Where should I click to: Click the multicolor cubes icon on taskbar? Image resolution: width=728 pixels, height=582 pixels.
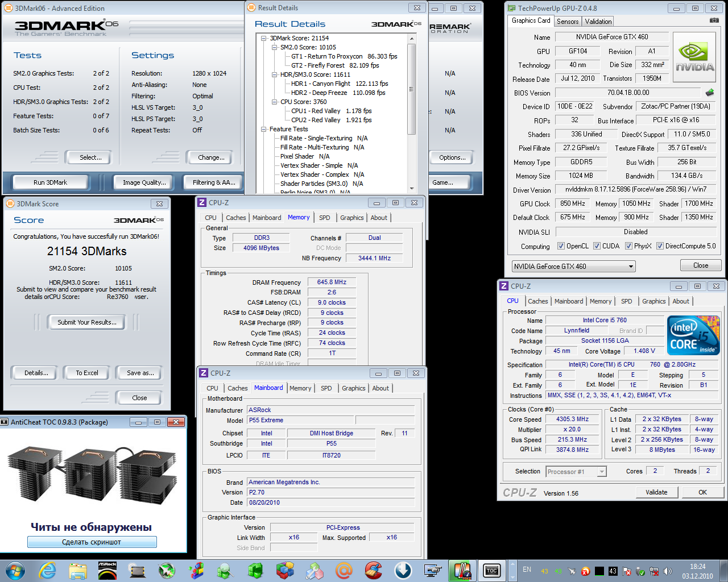click(285, 570)
